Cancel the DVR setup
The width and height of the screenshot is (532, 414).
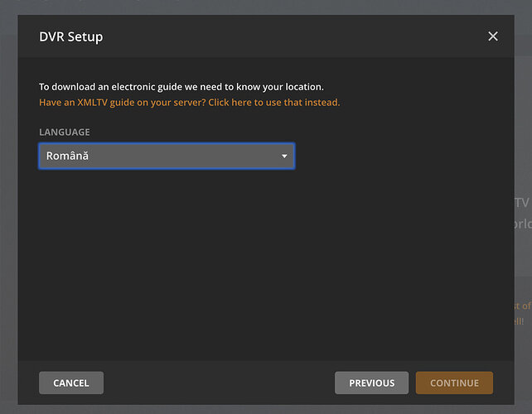pyautogui.click(x=70, y=383)
